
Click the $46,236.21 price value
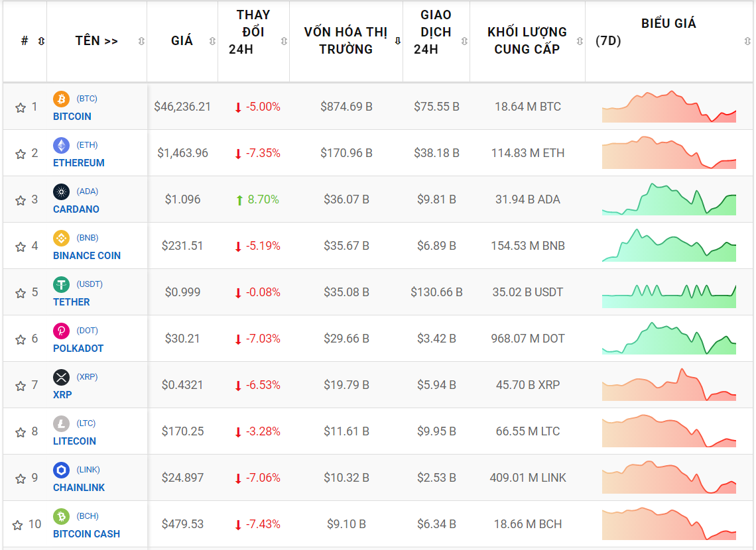tap(182, 107)
